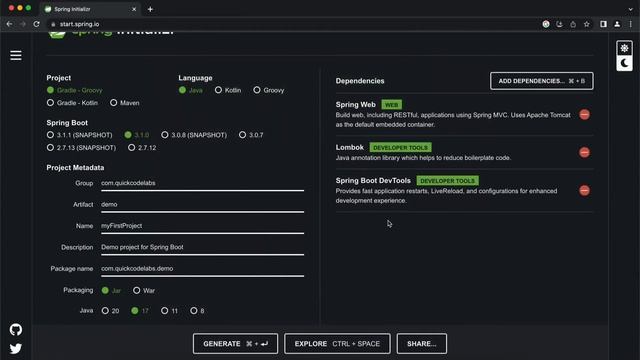Click the Generate button
The width and height of the screenshot is (640, 360).
click(x=236, y=344)
